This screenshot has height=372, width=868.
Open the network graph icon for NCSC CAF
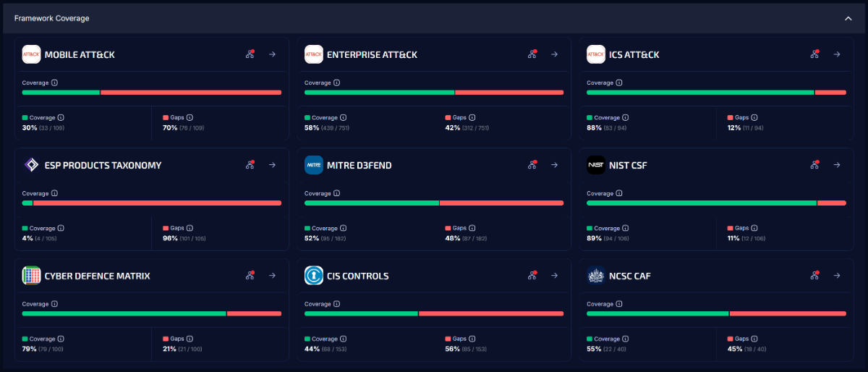point(814,276)
